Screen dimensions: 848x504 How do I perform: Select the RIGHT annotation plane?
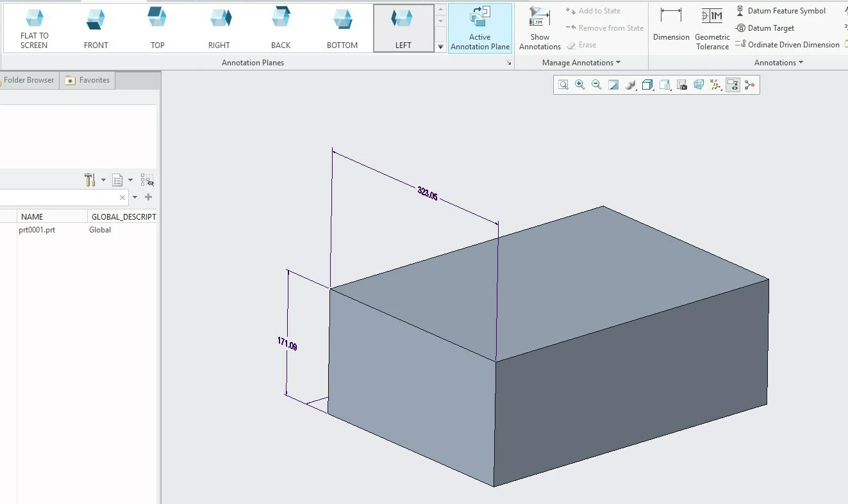[219, 29]
